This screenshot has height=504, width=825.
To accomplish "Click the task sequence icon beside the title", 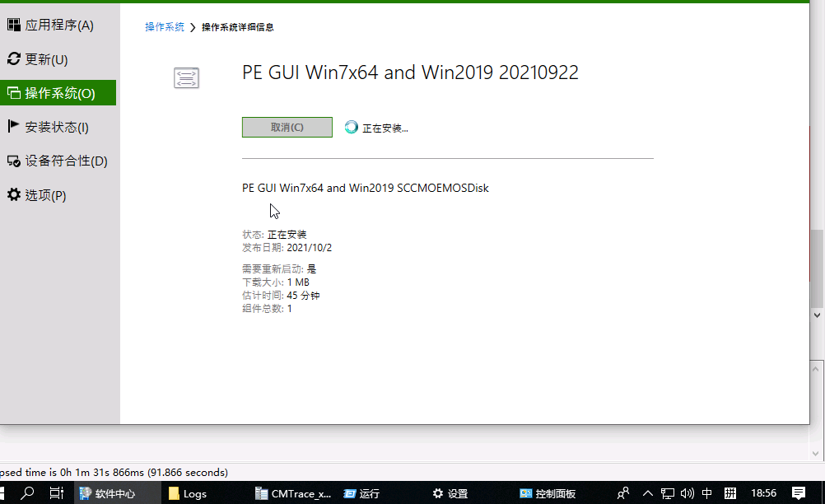I will (186, 78).
